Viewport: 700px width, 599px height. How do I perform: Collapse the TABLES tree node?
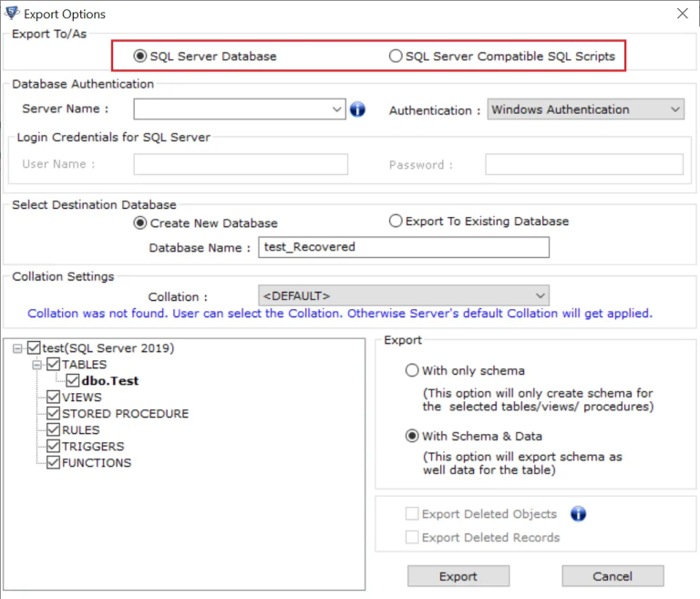click(x=38, y=365)
